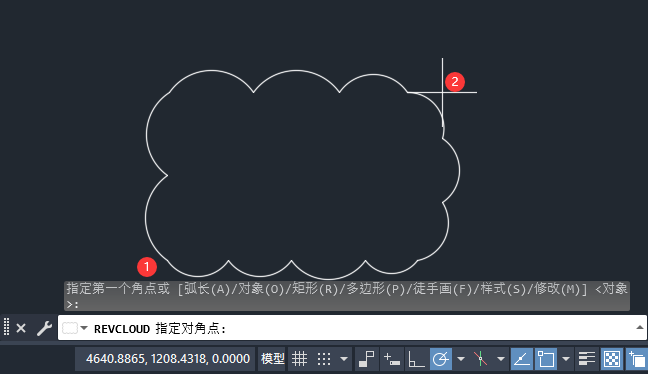Expand command history arrow at right
648x374 pixels.
click(x=640, y=327)
